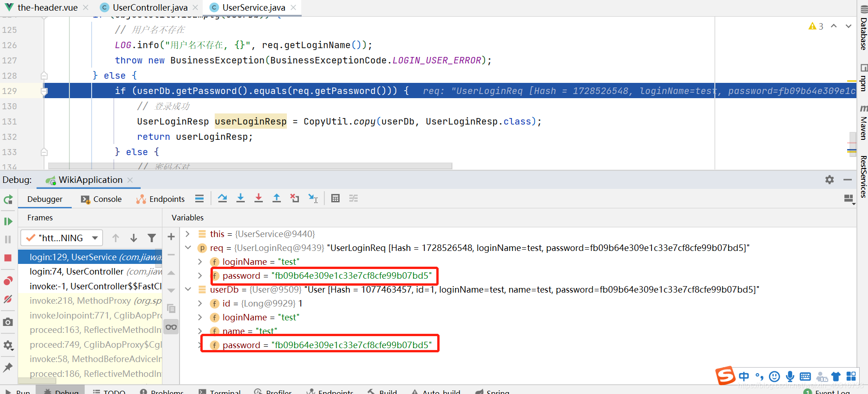Image resolution: width=868 pixels, height=394 pixels.
Task: View all breakpoints
Action: 8,281
